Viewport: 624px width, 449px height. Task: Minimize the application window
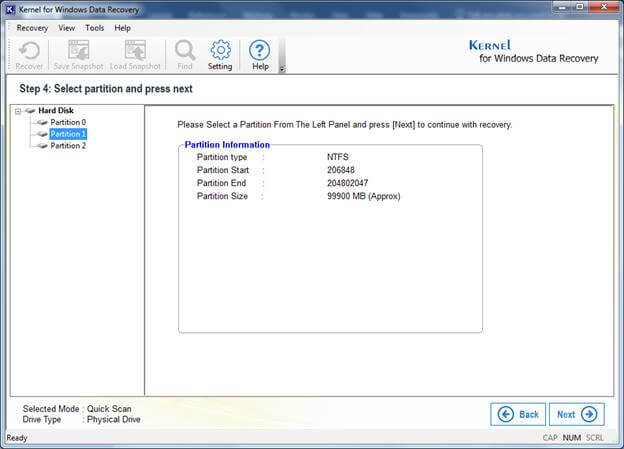pos(562,6)
